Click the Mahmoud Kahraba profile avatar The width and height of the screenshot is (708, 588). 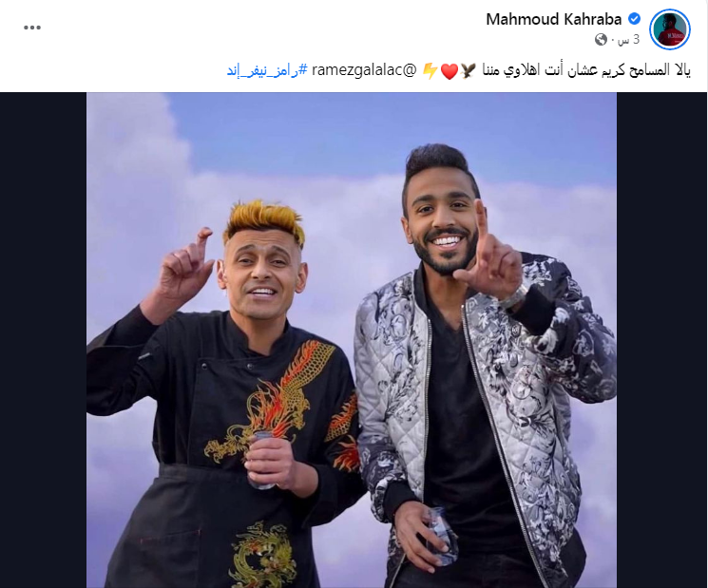pos(670,28)
